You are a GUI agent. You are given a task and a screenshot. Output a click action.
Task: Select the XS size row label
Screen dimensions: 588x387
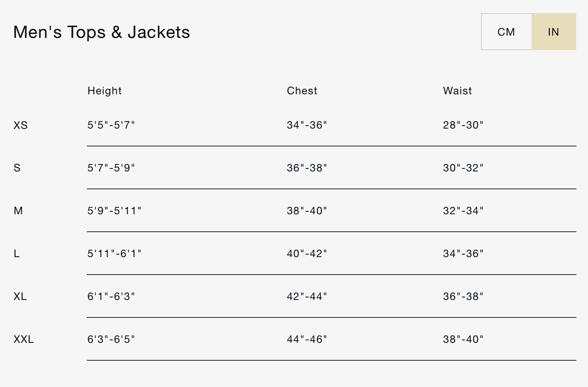tap(20, 125)
